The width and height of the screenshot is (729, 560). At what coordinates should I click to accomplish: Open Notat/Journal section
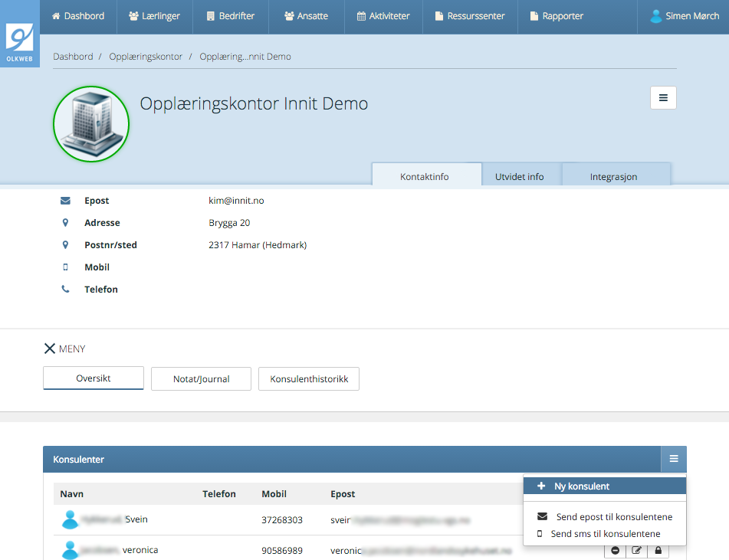[202, 378]
